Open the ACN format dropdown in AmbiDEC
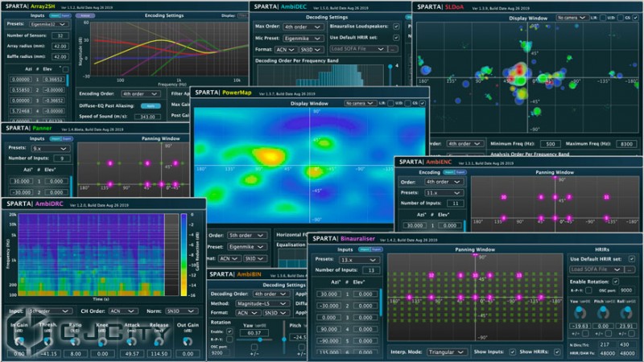 point(286,50)
